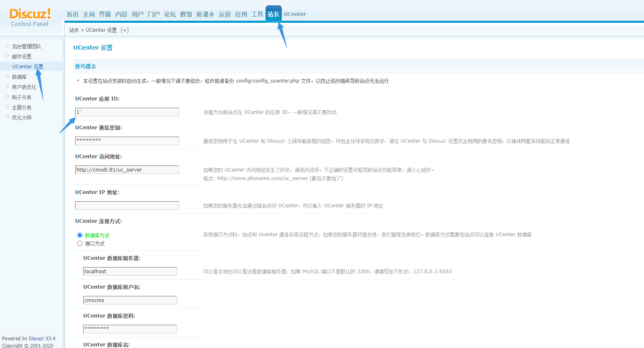Screen dimensions: 644x348
Task: Open the UCenter top navigation tab
Action: [295, 14]
